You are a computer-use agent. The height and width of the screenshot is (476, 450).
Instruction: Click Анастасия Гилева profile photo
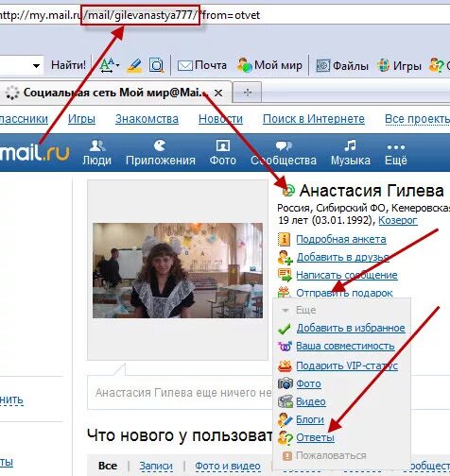pos(178,270)
